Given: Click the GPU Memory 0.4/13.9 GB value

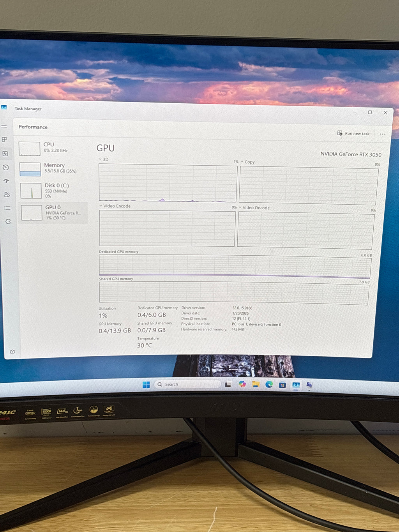Looking at the screenshot, I should 115,331.
